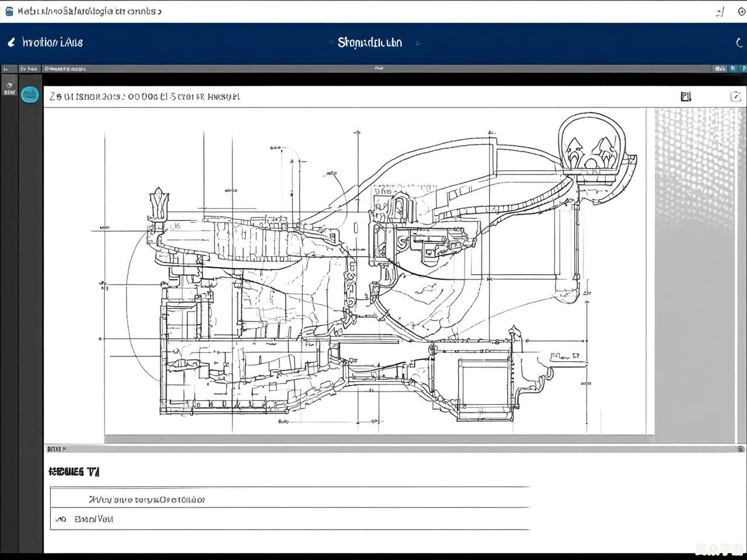The image size is (747, 560).
Task: Click the blue badge icon in the thin toolbar strip
Action: 733,68
